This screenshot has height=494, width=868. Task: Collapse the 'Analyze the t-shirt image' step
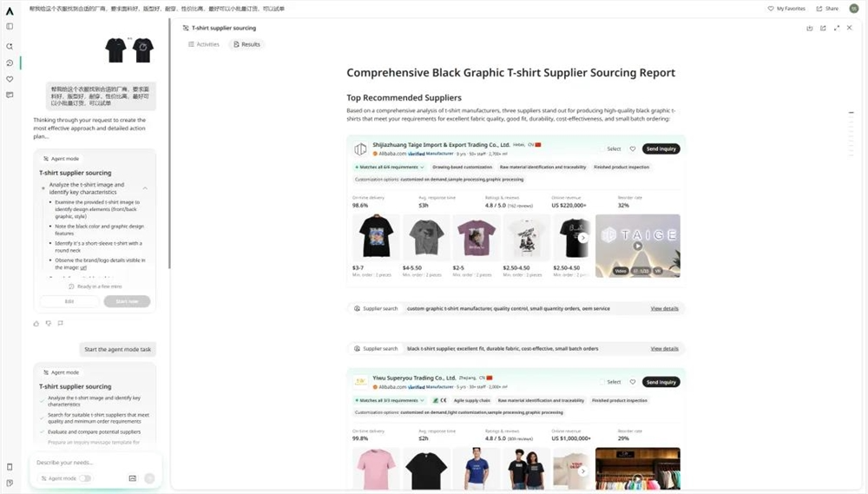(x=145, y=188)
